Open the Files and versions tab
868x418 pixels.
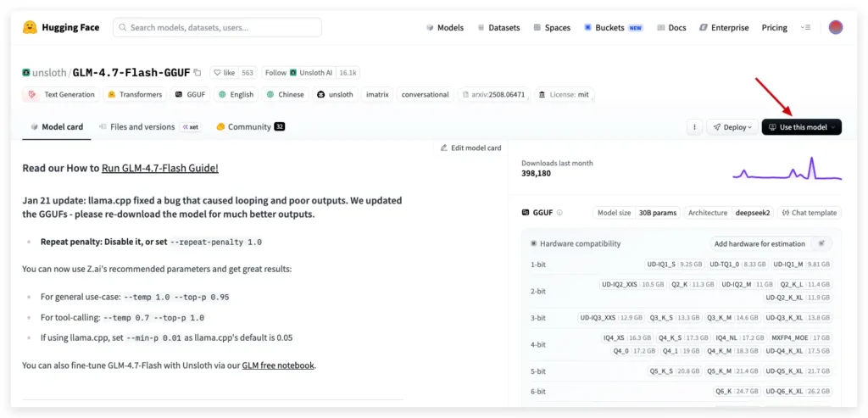point(149,127)
